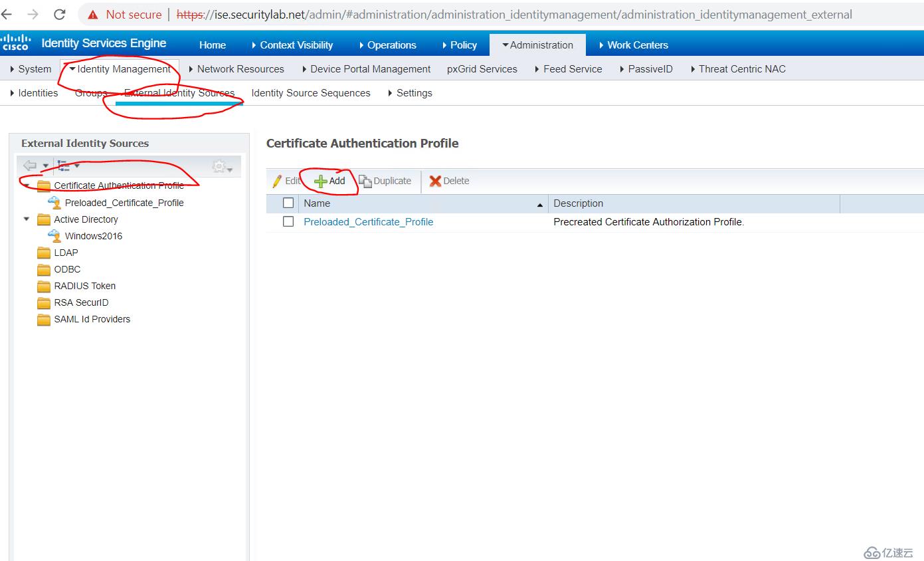The width and height of the screenshot is (924, 561).
Task: Click the green Add plus icon
Action: point(320,181)
